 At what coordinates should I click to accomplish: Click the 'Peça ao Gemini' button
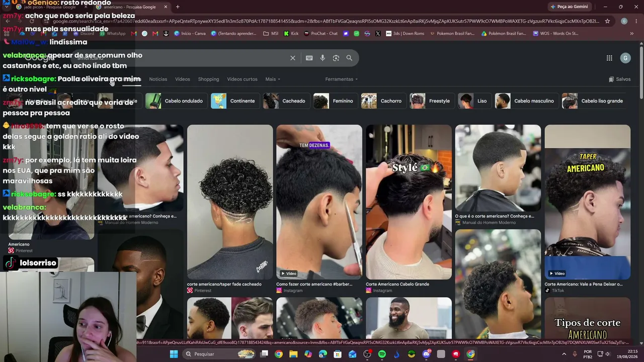[569, 7]
